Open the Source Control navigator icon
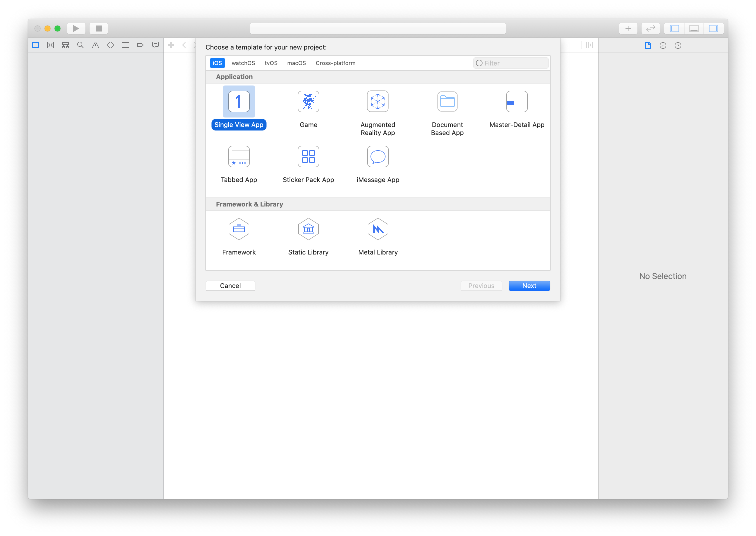 [50, 45]
